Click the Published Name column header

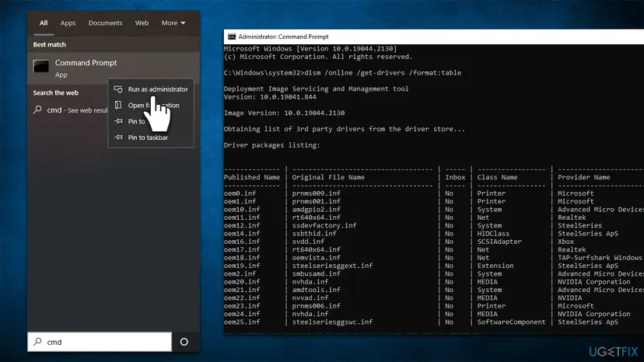pyautogui.click(x=252, y=177)
